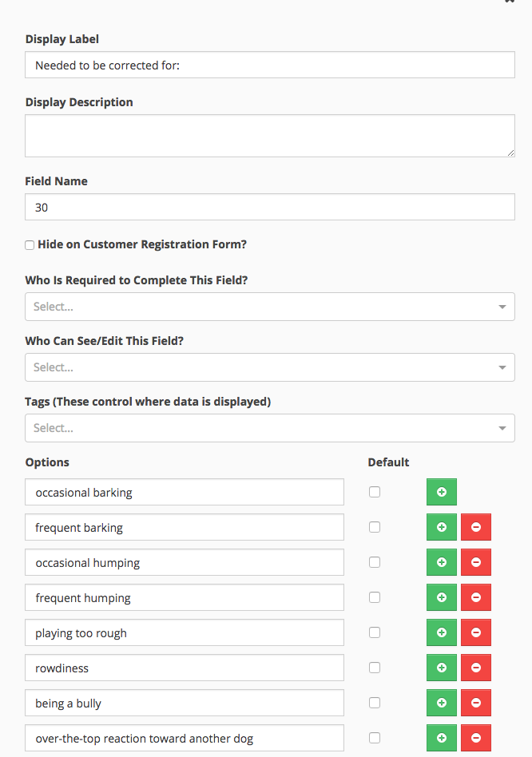Remove the 'rowdiness' option
The width and height of the screenshot is (532, 757).
coord(476,668)
